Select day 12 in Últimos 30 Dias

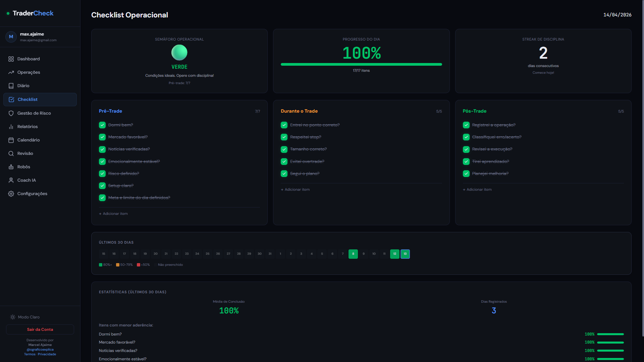tap(394, 254)
